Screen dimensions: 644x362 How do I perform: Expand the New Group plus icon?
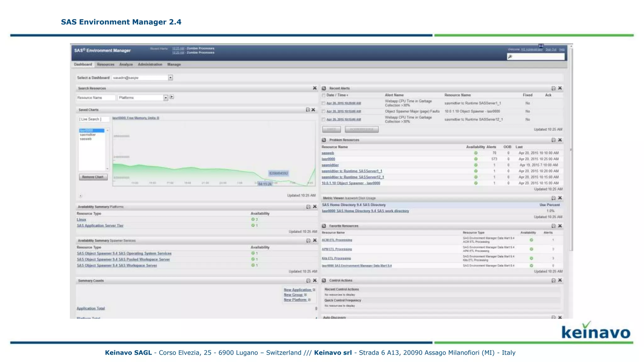(x=305, y=295)
